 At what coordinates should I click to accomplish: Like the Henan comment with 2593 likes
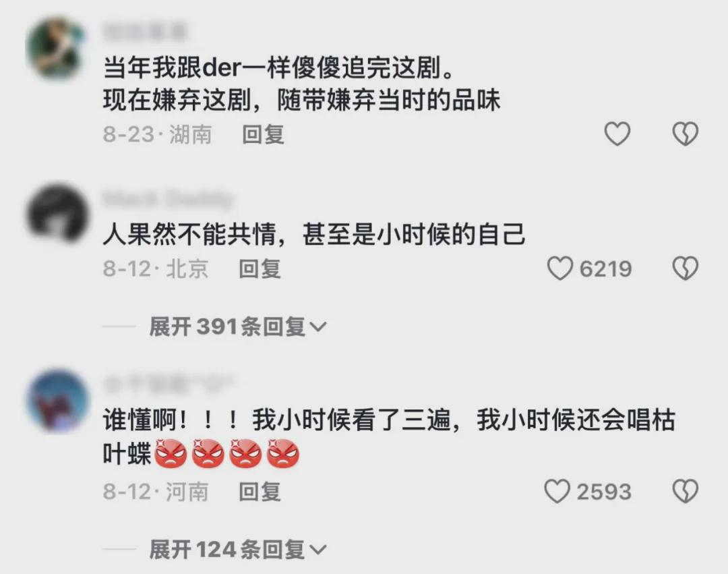coord(557,491)
